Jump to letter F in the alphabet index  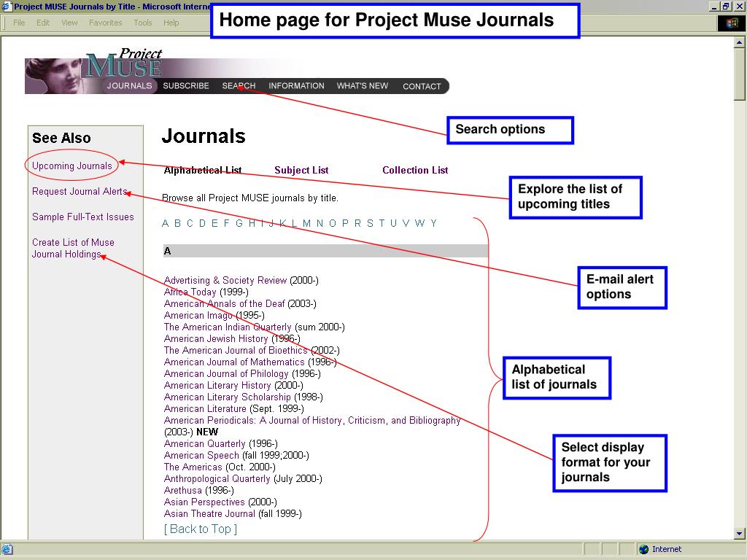(226, 223)
